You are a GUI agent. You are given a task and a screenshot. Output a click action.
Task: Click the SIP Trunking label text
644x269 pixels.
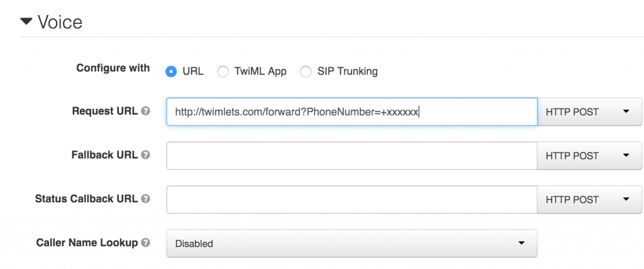pyautogui.click(x=347, y=71)
